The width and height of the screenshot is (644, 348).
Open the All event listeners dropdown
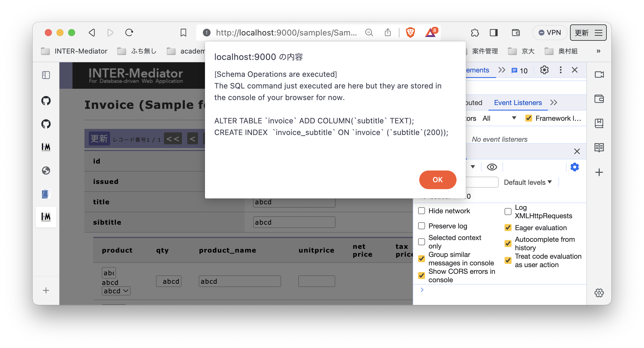click(x=499, y=118)
